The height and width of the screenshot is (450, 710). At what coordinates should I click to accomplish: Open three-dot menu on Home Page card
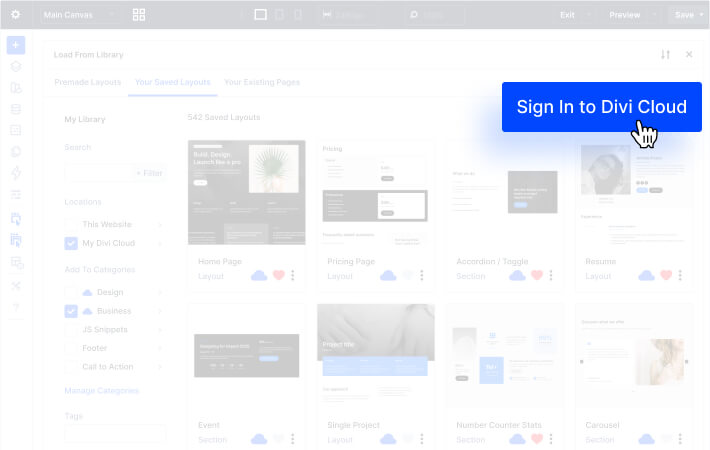click(x=293, y=275)
